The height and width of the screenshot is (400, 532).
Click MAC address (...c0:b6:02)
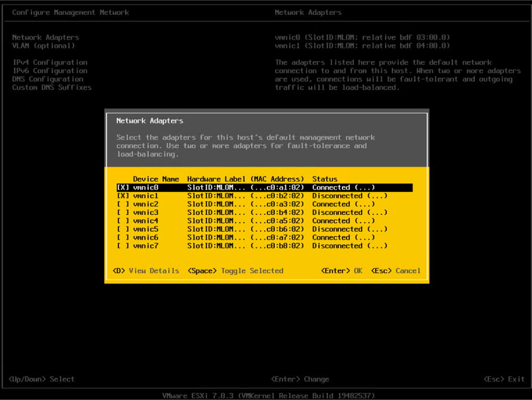(277, 229)
